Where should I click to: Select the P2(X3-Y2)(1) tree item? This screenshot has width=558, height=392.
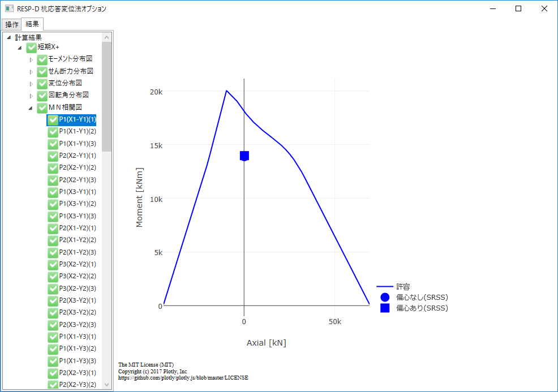78,300
